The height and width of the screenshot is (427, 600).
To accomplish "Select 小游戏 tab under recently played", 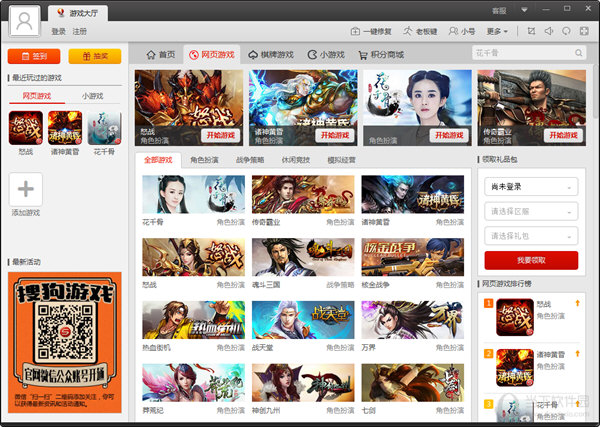I will pos(93,96).
